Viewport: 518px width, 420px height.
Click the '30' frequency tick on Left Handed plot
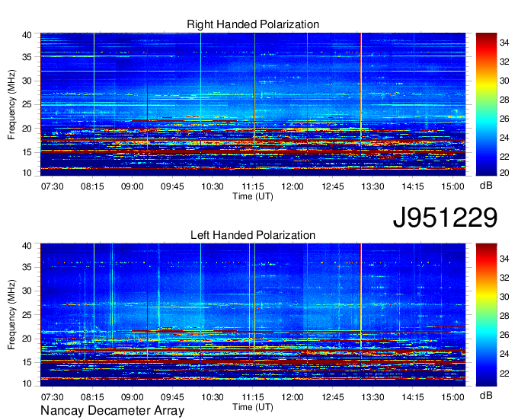tap(27, 291)
